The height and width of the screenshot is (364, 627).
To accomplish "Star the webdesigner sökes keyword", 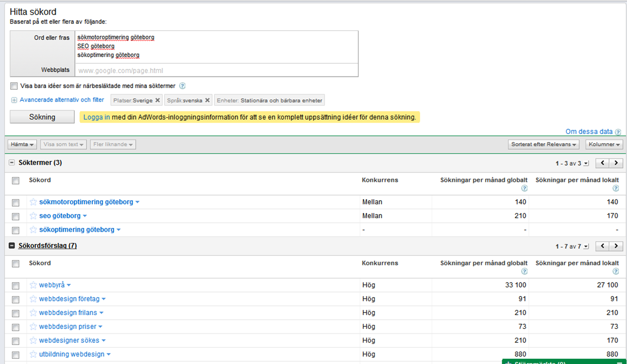I will 33,340.
